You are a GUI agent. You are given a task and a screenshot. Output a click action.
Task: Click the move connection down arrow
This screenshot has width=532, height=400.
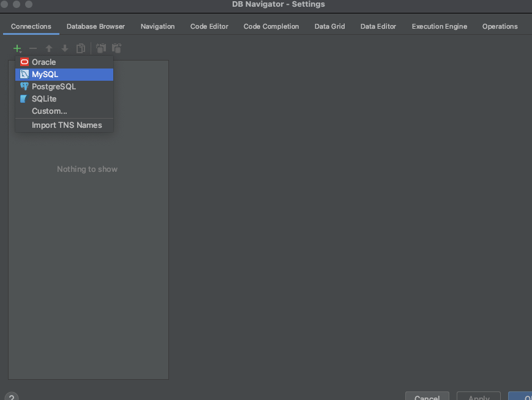coord(65,48)
